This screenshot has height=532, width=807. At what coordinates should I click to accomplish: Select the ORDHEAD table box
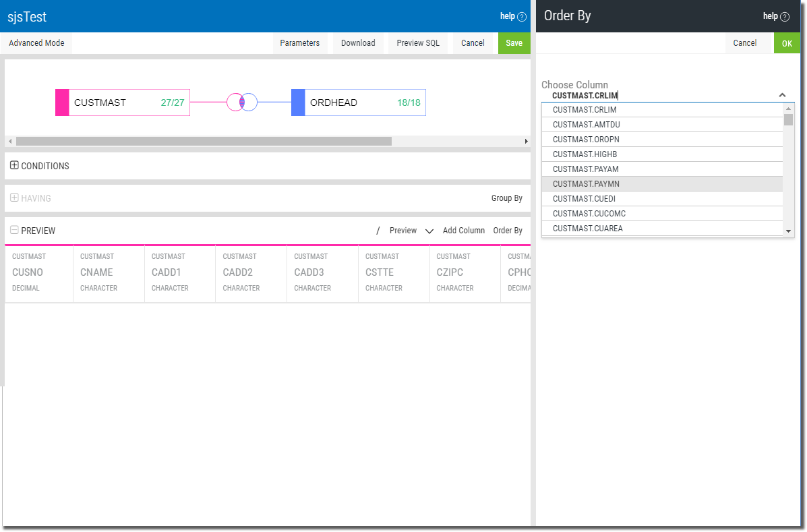pyautogui.click(x=359, y=102)
